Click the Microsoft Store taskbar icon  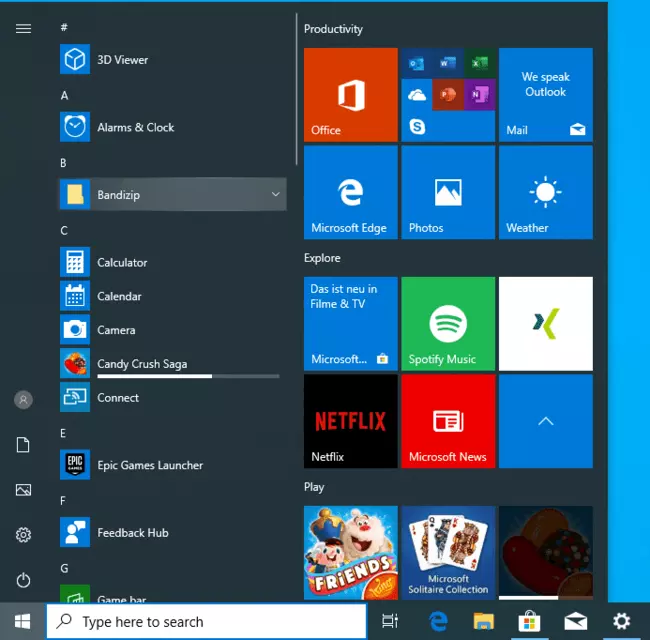(x=529, y=622)
